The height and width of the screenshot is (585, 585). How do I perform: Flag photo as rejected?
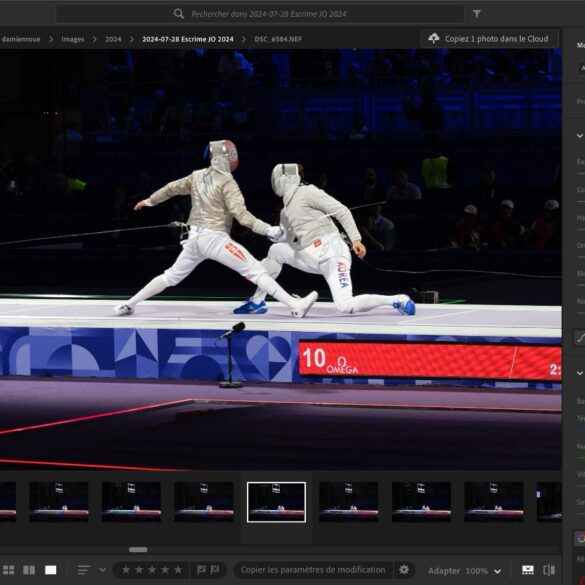pyautogui.click(x=215, y=570)
